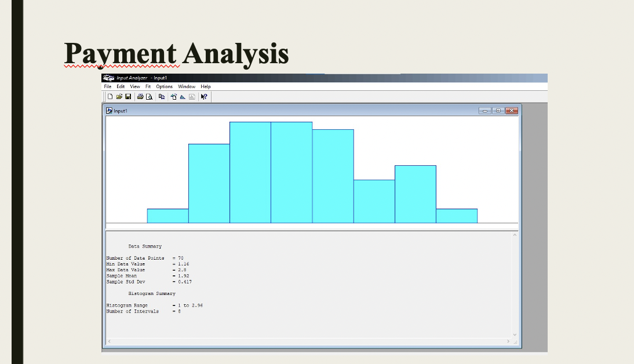Click the seventh histogram bar
634x364 pixels.
416,194
